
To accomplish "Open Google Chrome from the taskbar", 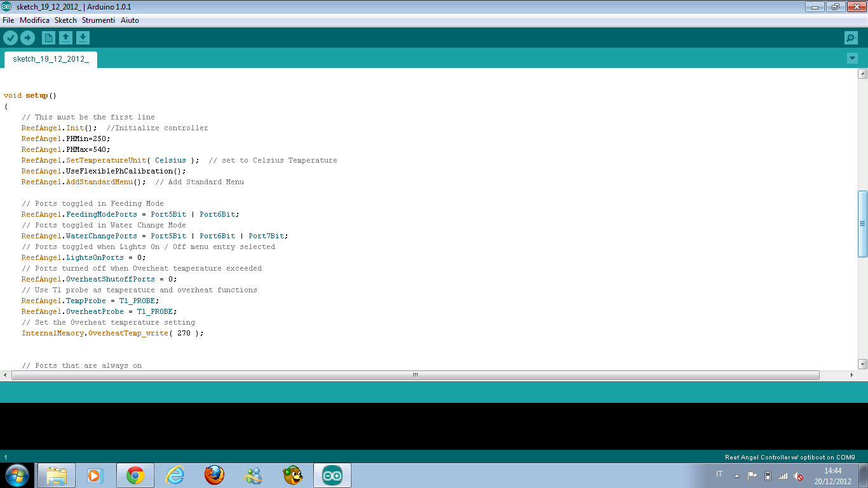I will click(135, 475).
